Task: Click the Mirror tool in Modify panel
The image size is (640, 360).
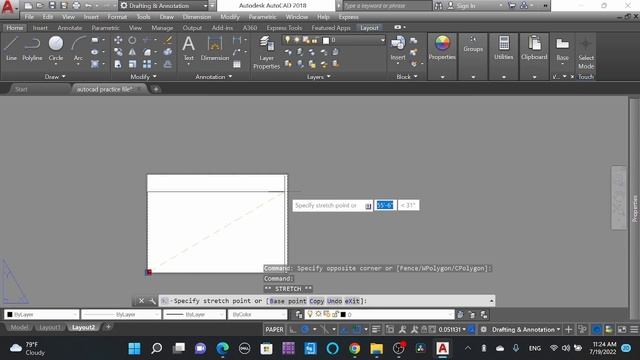Action: click(132, 52)
